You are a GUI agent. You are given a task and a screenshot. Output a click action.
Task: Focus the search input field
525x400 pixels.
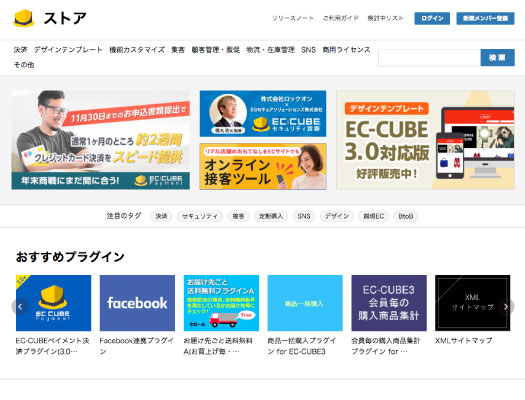click(x=430, y=58)
